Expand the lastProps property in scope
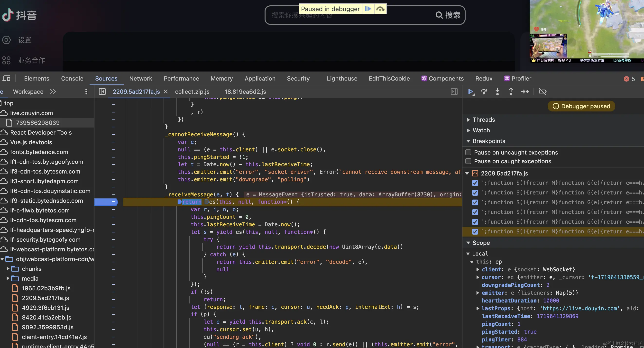The height and width of the screenshot is (348, 644). 478,308
